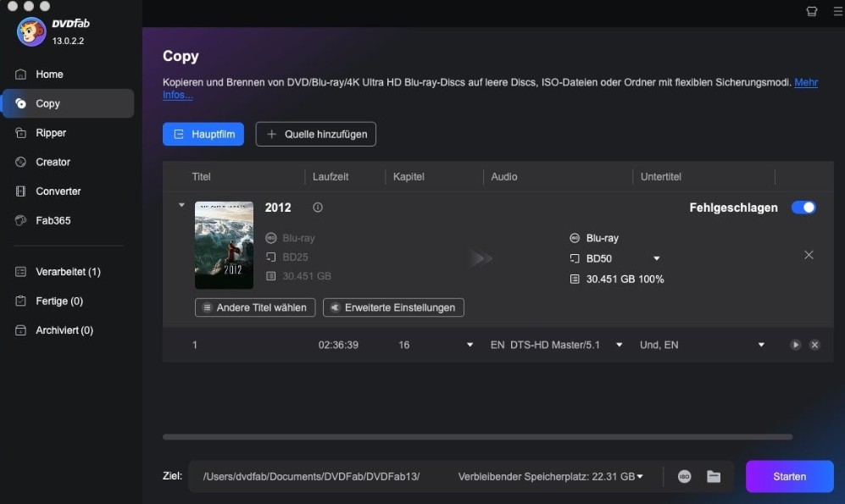
Task: Click the DVDFab mascot logo
Action: [31, 31]
